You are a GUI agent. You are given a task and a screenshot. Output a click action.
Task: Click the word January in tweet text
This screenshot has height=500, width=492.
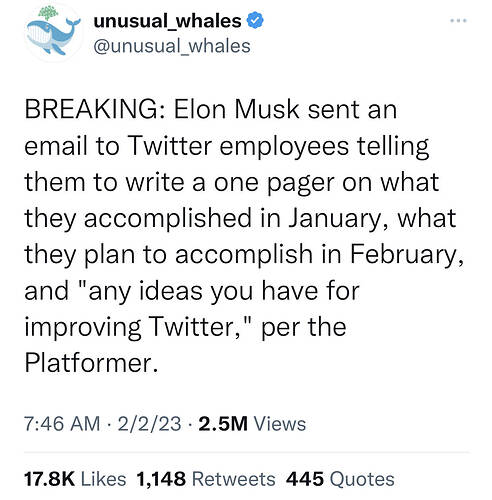tap(335, 219)
